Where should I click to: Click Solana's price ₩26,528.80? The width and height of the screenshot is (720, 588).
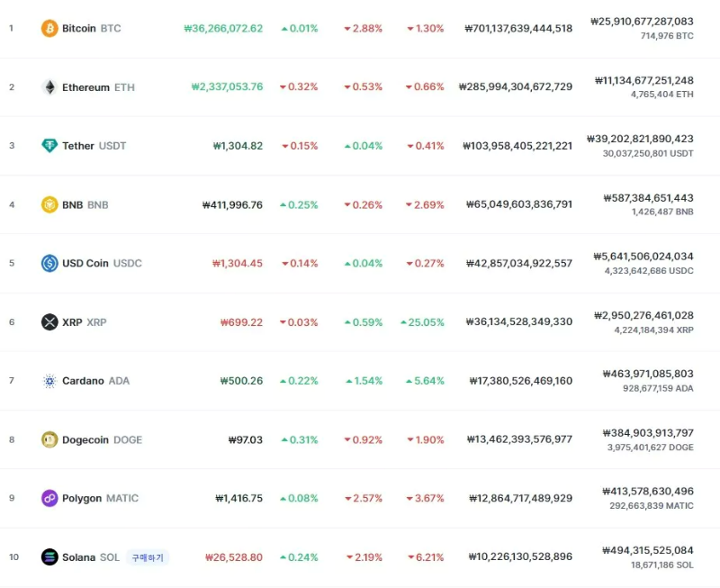click(x=234, y=557)
